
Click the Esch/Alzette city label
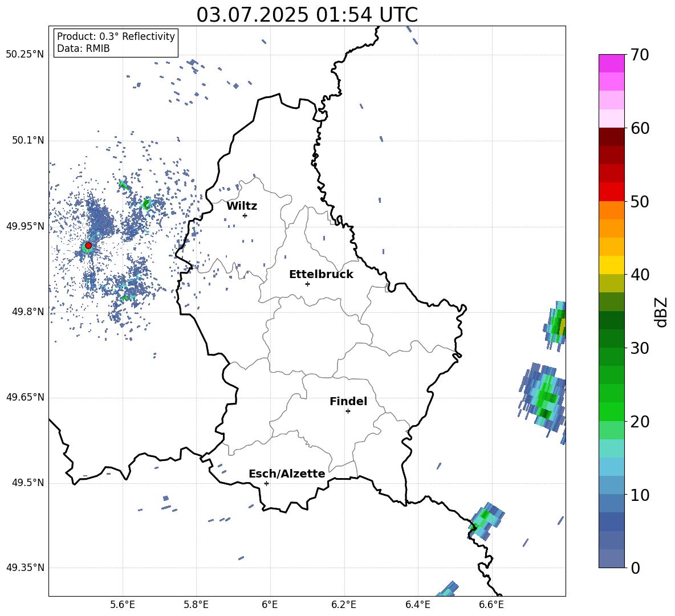point(287,474)
